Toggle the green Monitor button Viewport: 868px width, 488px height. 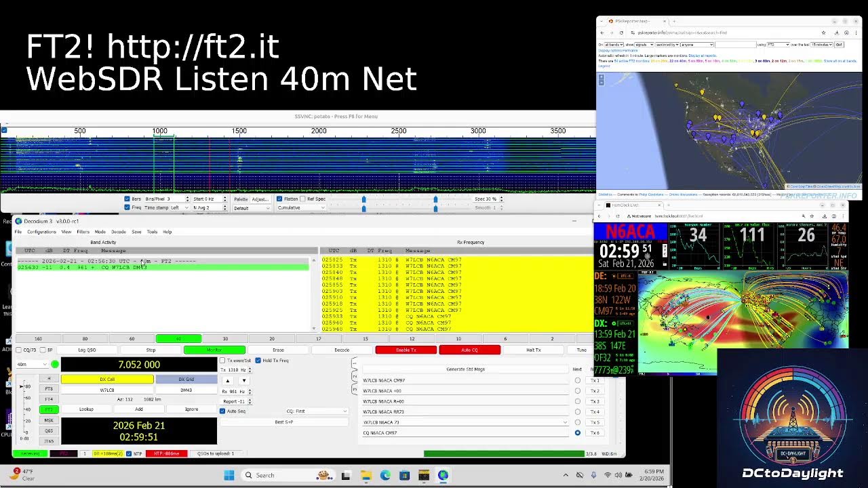tap(214, 350)
